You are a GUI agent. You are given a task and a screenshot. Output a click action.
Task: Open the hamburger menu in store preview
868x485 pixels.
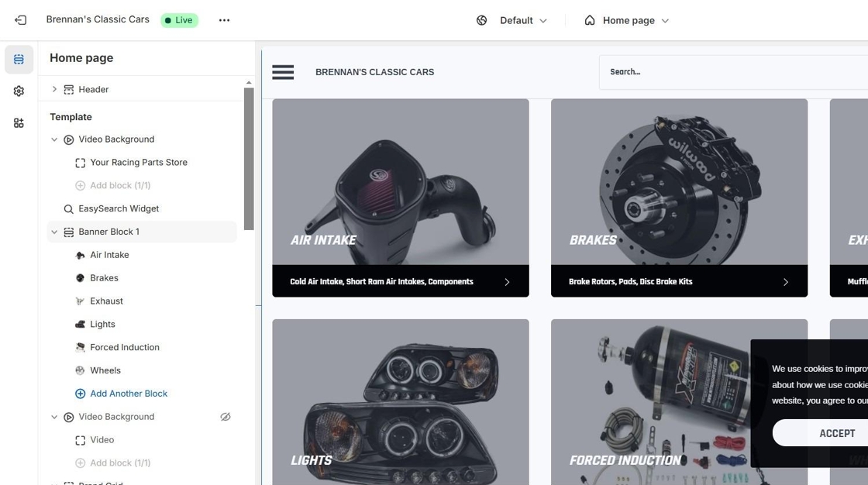283,72
